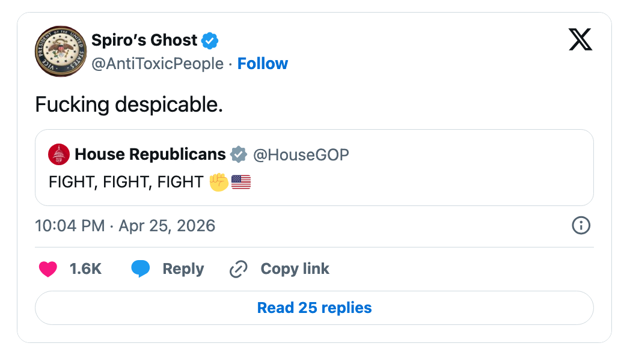This screenshot has height=364, width=624.
Task: Visit the @AntiToxicPeople handle link
Action: (158, 64)
